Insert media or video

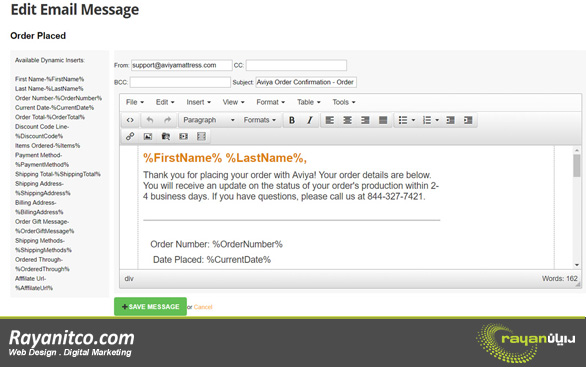183,136
